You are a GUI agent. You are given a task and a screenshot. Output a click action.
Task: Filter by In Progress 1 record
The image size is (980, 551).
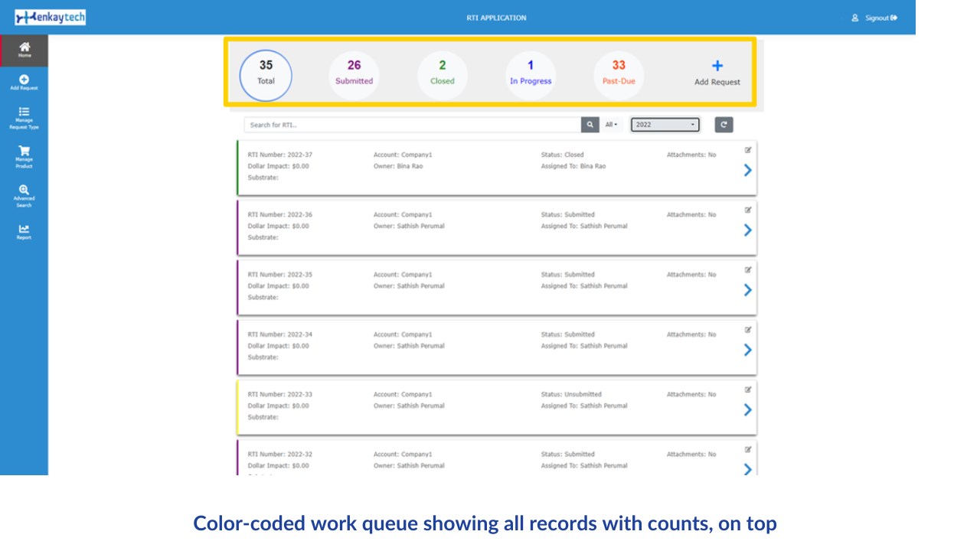(531, 75)
